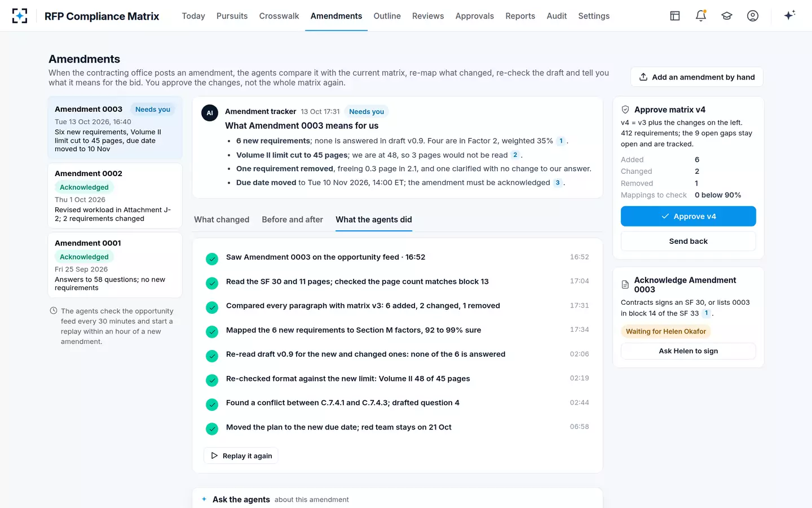This screenshot has width=812, height=508.
Task: Switch to 'Before and after' tab
Action: pos(292,220)
